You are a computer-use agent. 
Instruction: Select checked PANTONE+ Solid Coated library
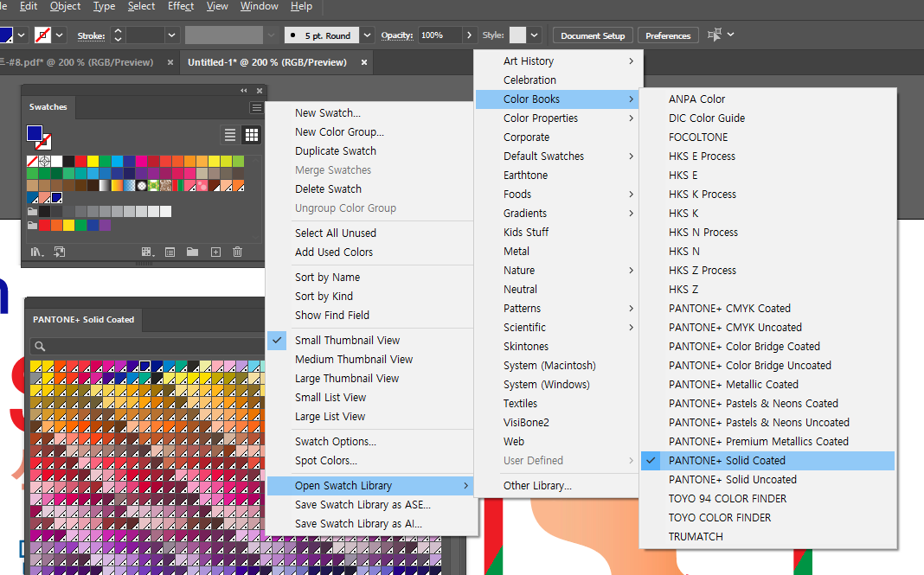point(768,461)
